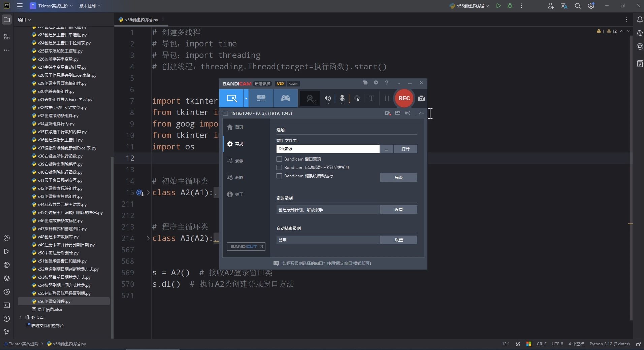Start debugging with the bug icon
The image size is (644, 350).
510,6
